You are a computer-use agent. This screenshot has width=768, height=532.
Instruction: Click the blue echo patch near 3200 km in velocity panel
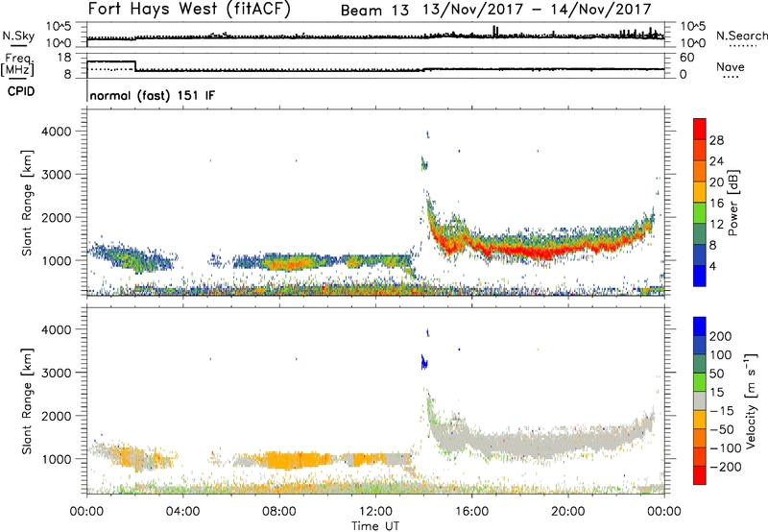coord(424,362)
